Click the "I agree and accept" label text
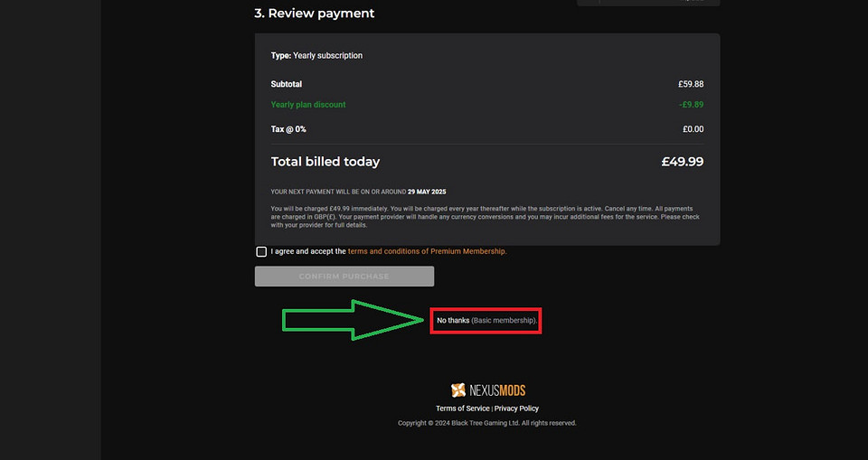Screen dimensions: 868x460 point(307,252)
